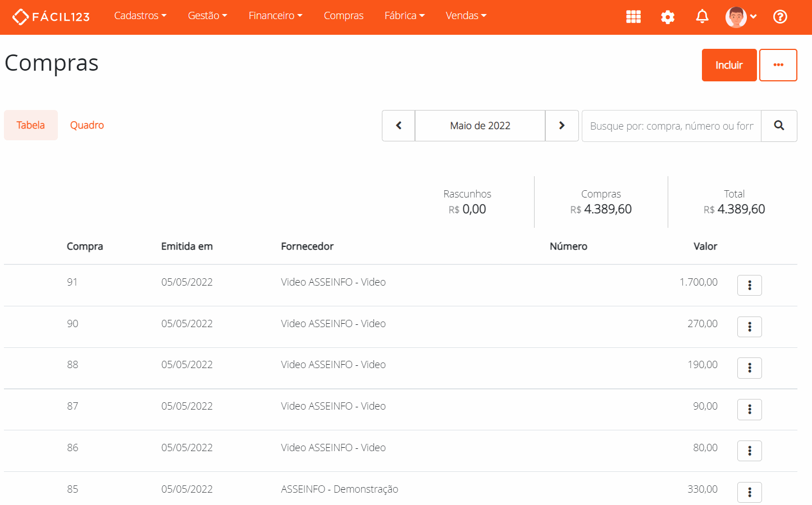
Task: Open the user avatar dropdown
Action: click(x=741, y=17)
